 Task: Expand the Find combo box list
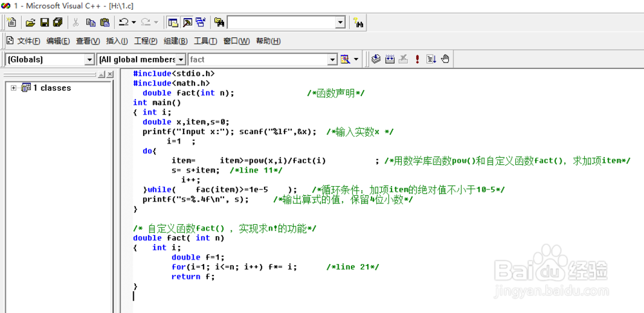pos(340,23)
